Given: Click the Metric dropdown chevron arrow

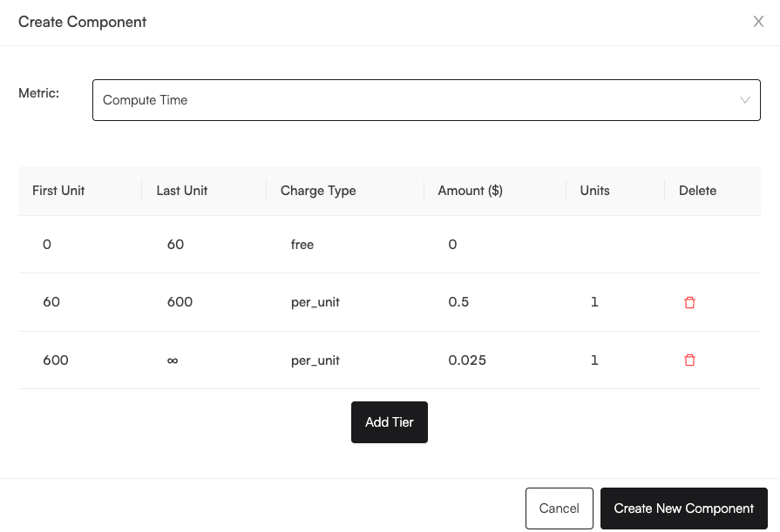Looking at the screenshot, I should [744, 100].
